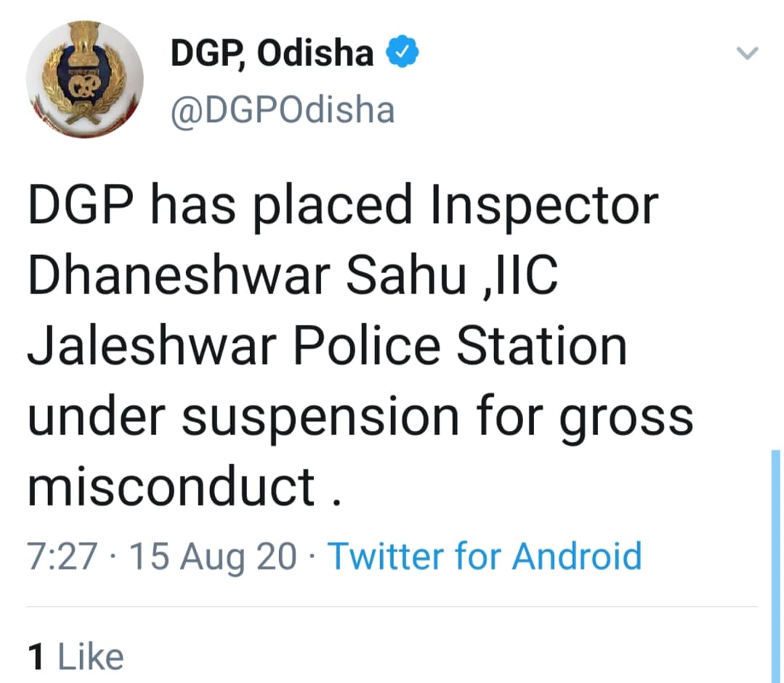The width and height of the screenshot is (784, 683).
Task: Click the word 'misconduct' in tweet
Action: click(171, 486)
